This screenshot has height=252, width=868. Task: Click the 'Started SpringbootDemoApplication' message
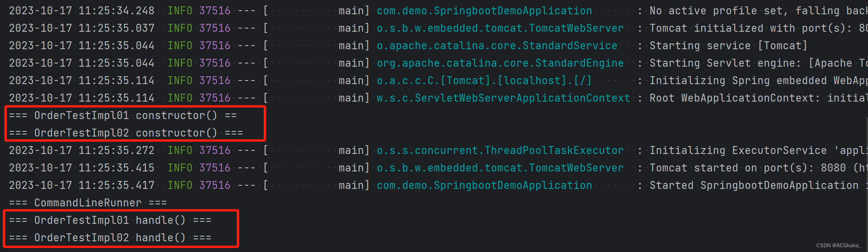click(759, 186)
